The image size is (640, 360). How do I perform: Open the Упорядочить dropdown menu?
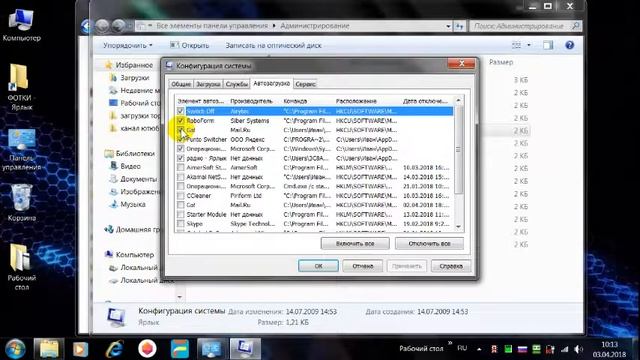(x=128, y=45)
